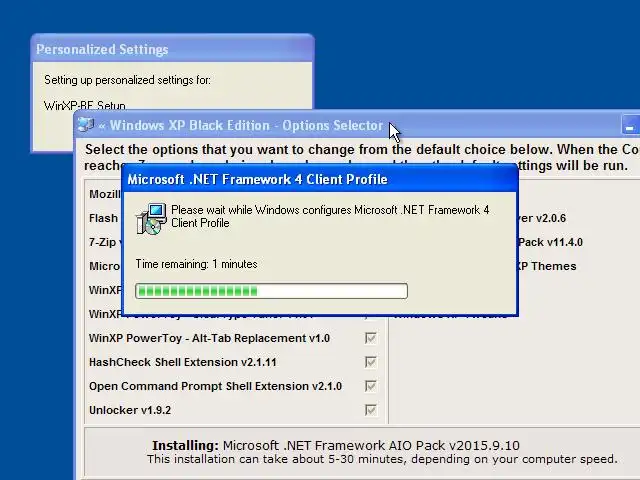Click the "WinXP-BE Setup" name in Personalized Settings
This screenshot has height=480, width=640.
coord(84,105)
